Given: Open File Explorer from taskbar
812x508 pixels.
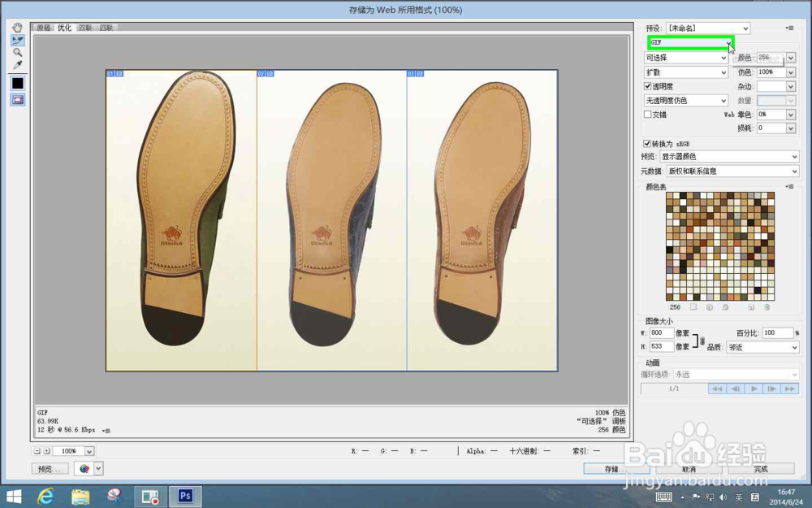Looking at the screenshot, I should click(x=80, y=497).
